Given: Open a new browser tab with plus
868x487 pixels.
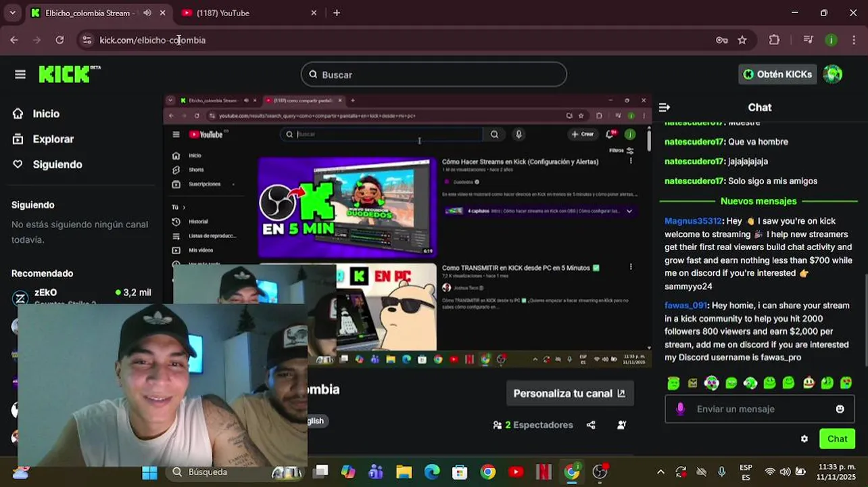Looking at the screenshot, I should pyautogui.click(x=337, y=13).
